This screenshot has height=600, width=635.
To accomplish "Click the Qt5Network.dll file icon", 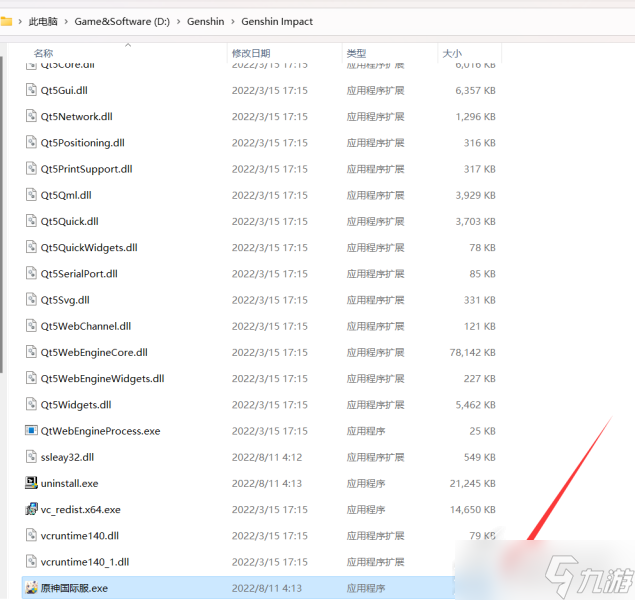I will tap(31, 116).
